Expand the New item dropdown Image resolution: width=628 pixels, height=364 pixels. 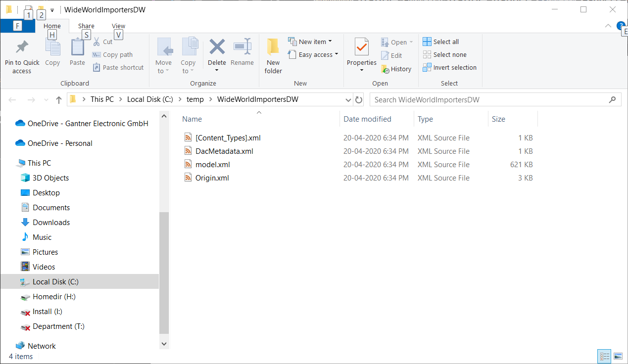311,41
